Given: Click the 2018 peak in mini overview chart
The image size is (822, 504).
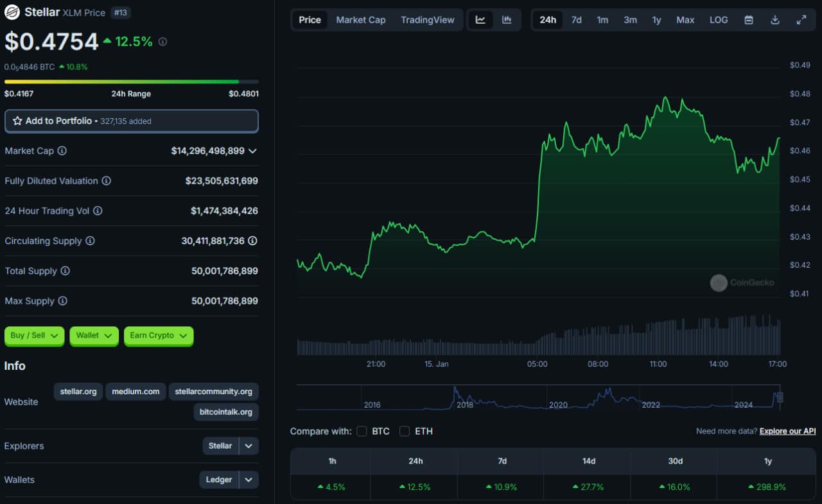Looking at the screenshot, I should (x=455, y=389).
